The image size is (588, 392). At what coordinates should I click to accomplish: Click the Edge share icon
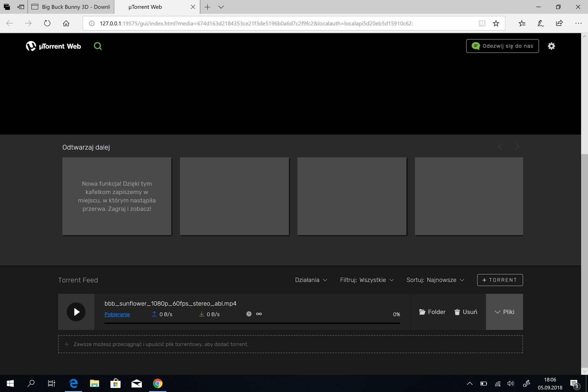click(x=559, y=23)
